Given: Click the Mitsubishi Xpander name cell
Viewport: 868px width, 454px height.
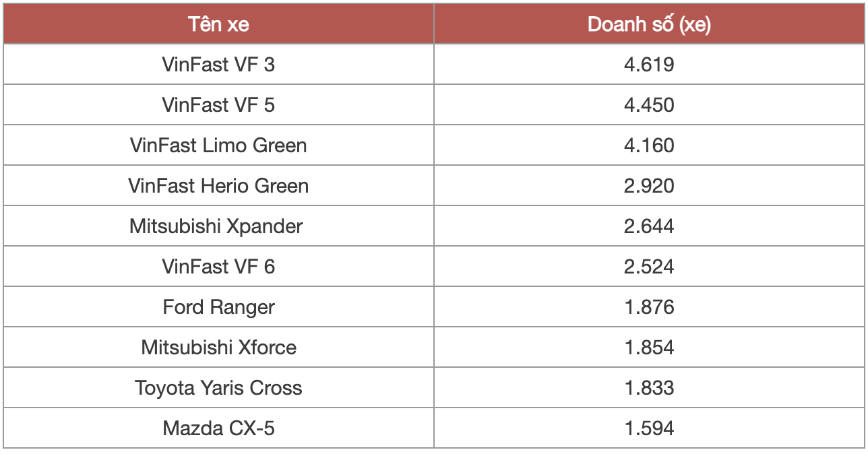Looking at the screenshot, I should coord(216,226).
